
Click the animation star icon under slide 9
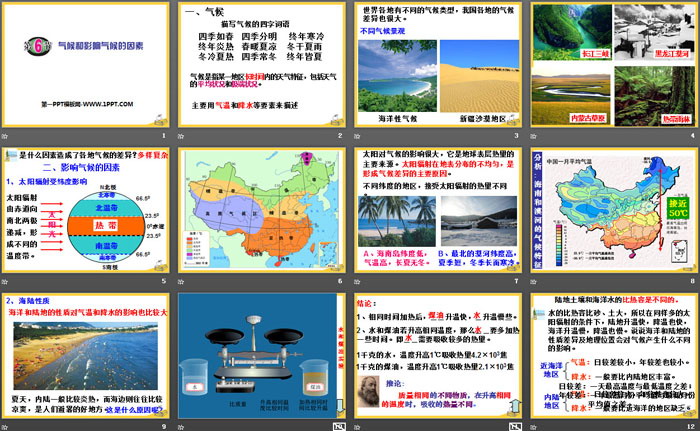pos(5,427)
